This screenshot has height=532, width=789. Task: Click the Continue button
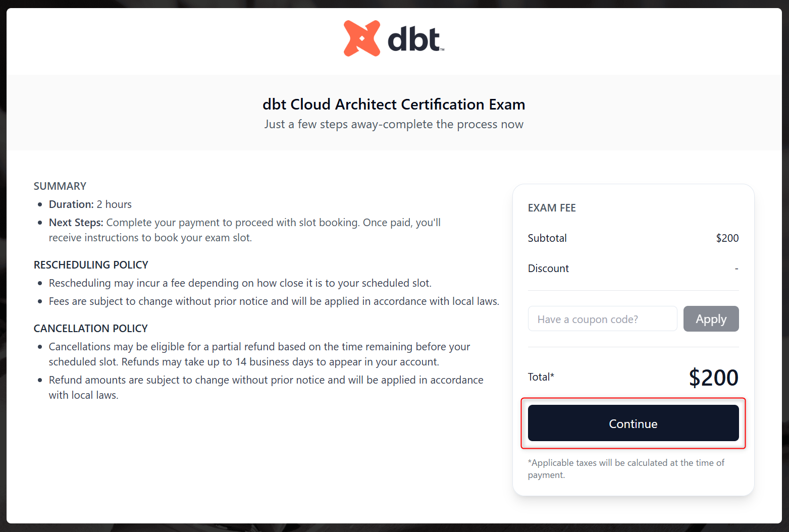click(x=633, y=423)
